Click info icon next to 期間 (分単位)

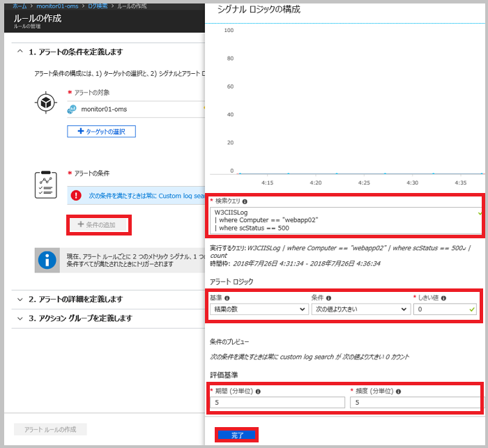[258, 392]
